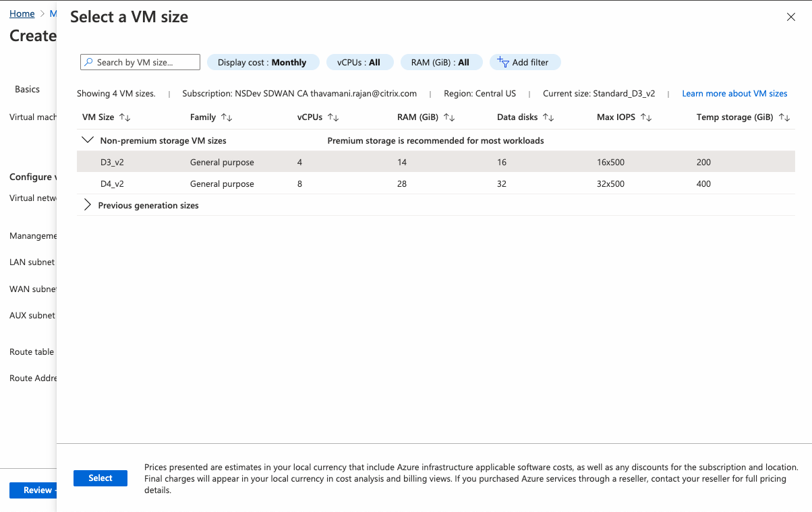Select the D4_v2 VM size row
This screenshot has width=812, height=512.
[436, 183]
